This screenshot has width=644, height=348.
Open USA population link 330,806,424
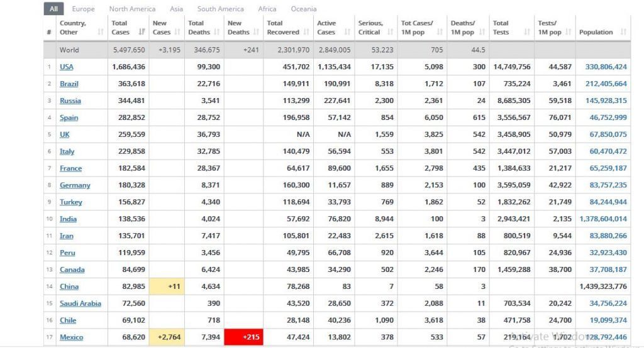pyautogui.click(x=606, y=67)
